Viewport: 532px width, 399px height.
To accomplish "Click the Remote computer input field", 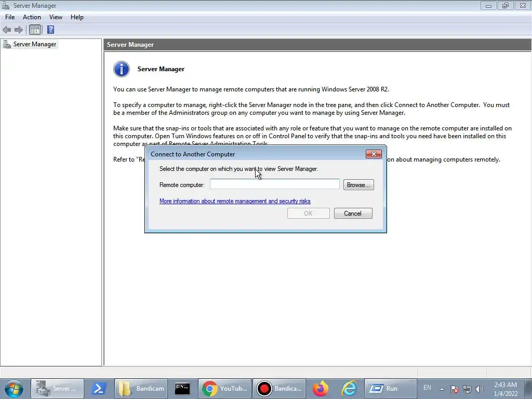I will click(274, 184).
